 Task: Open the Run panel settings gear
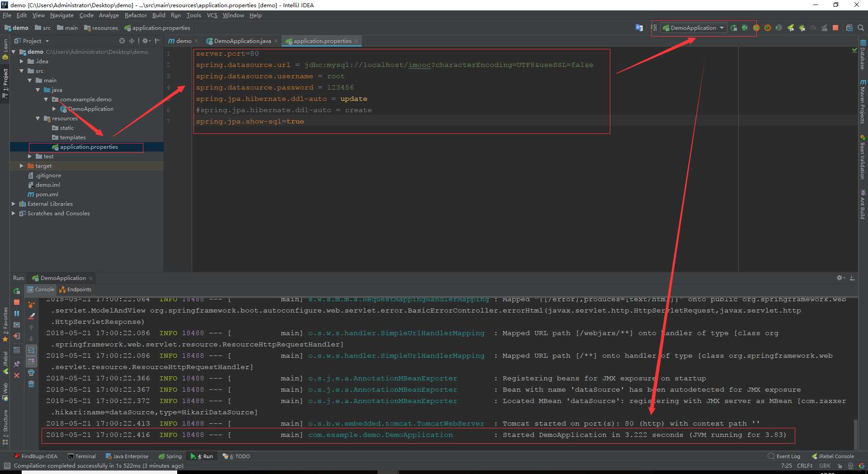840,278
